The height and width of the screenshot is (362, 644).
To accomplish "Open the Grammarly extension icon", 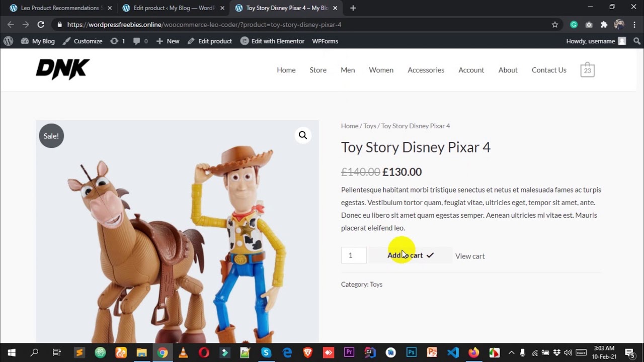I will click(x=574, y=25).
